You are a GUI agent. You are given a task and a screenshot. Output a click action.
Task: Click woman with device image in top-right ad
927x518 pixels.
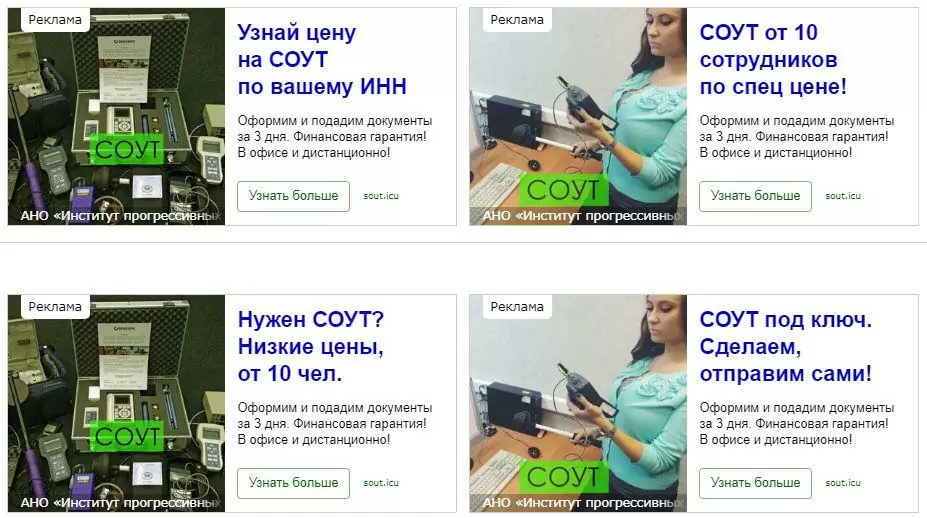click(x=578, y=116)
